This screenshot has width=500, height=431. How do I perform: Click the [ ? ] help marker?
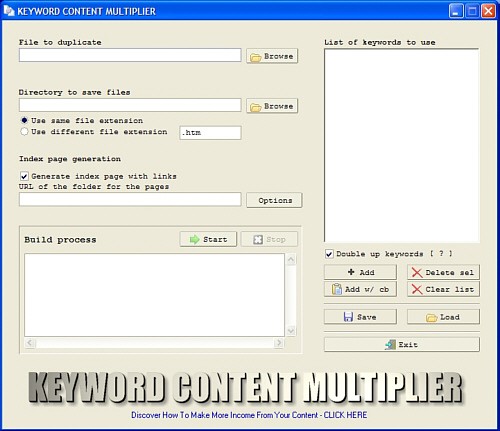pyautogui.click(x=441, y=254)
